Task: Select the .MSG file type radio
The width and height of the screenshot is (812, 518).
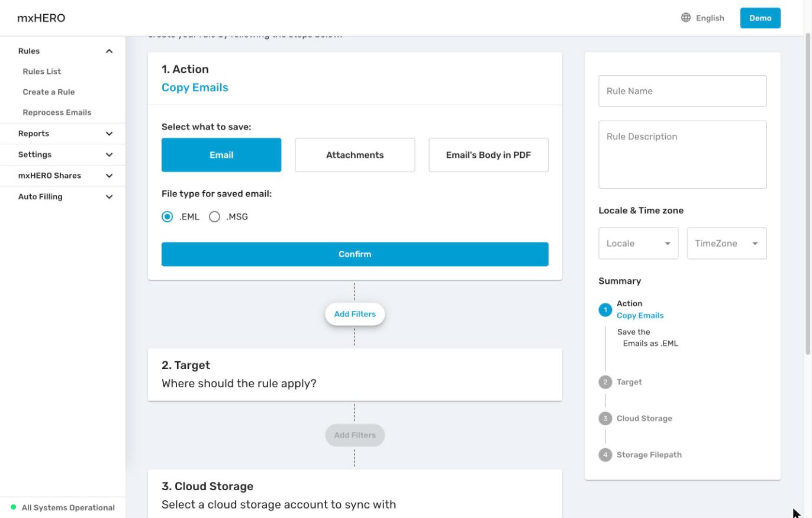Action: pyautogui.click(x=214, y=217)
